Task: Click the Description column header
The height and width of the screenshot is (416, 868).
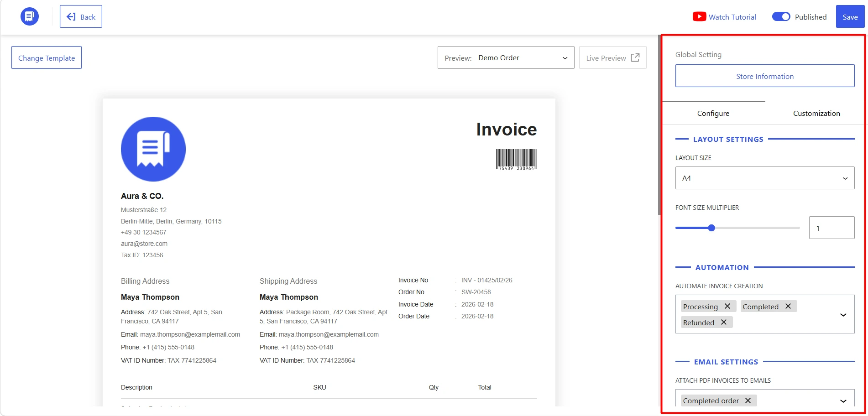Action: coord(136,387)
